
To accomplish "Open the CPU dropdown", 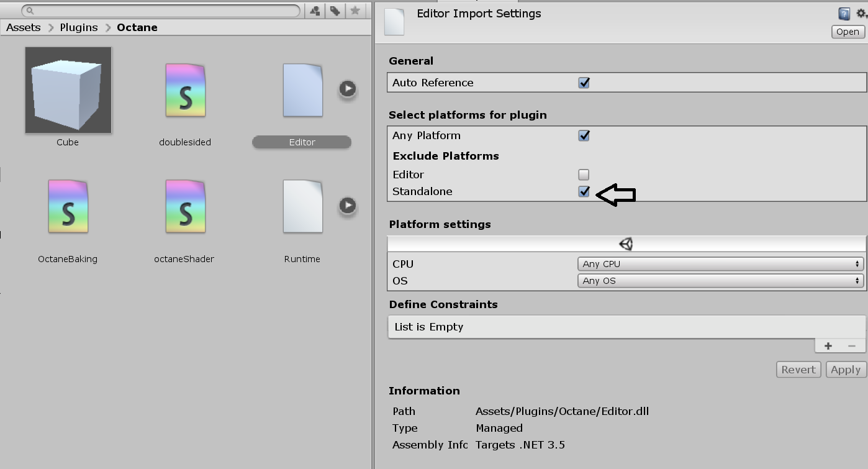I will 720,264.
